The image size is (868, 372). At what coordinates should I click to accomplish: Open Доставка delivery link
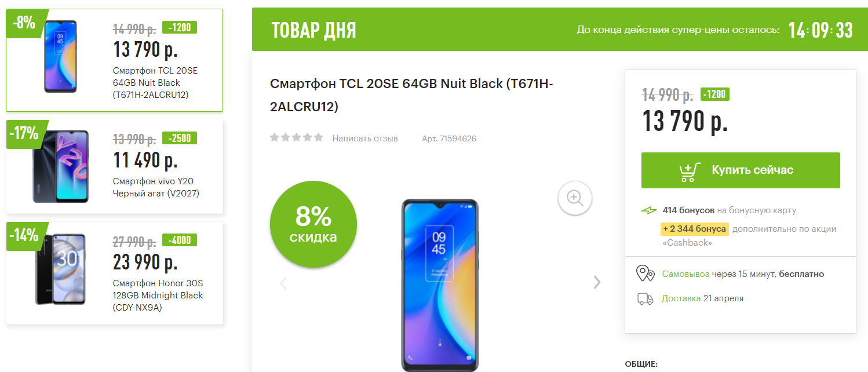coord(681,298)
